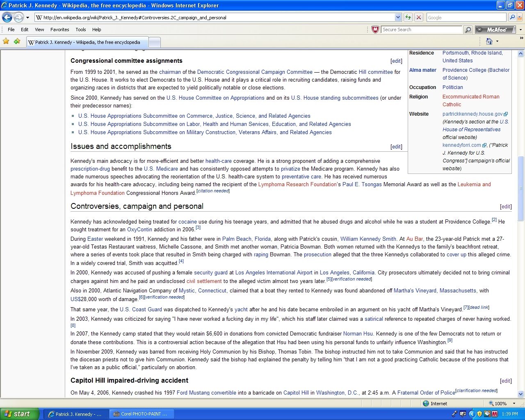The height and width of the screenshot is (420, 525).
Task: Click the McAfee shield icon in the toolbar
Action: tap(375, 30)
